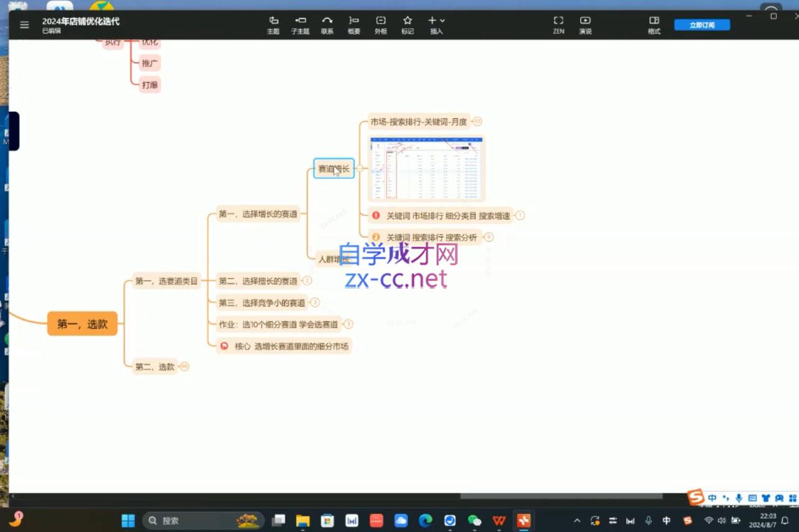Open the Windows Start menu
The width and height of the screenshot is (799, 532).
(x=128, y=520)
